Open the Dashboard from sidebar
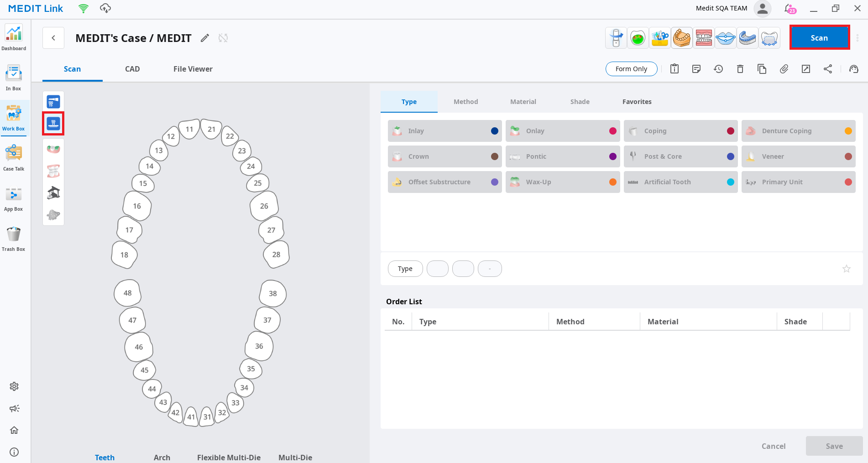The width and height of the screenshot is (868, 463). (14, 38)
